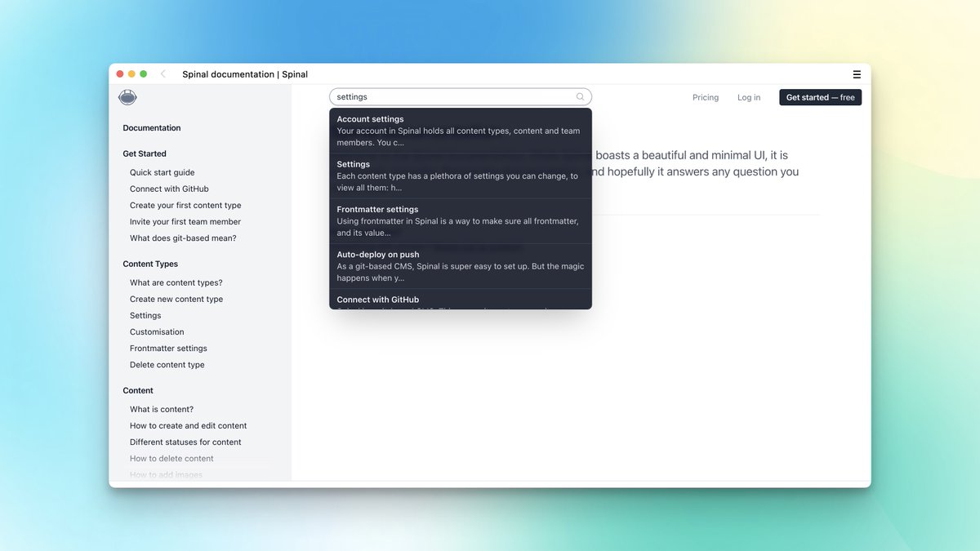Open Different statuses for content
This screenshot has height=551, width=980.
click(185, 442)
